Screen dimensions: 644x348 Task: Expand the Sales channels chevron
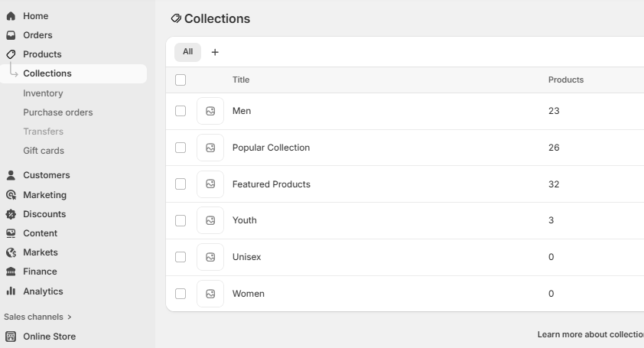[x=70, y=317]
